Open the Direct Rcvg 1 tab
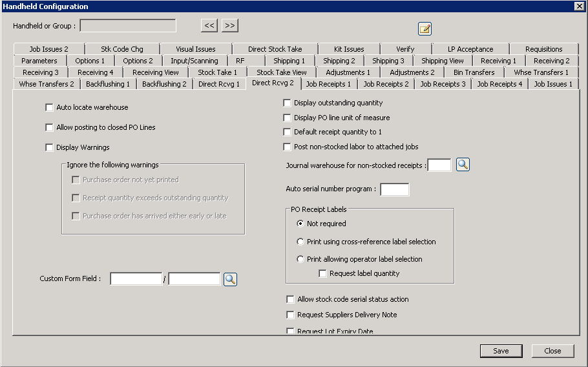This screenshot has height=367, width=588. 218,84
